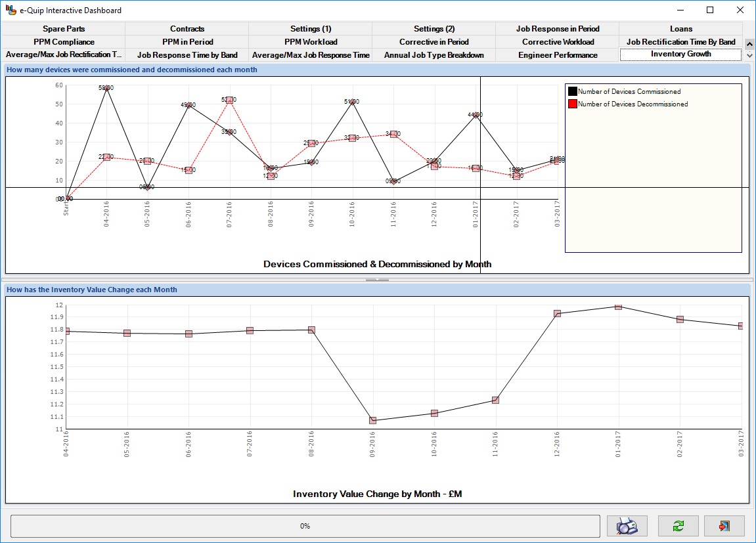Select Job Response Time by Band tab
Screen dimensions: 756x543
187,55
